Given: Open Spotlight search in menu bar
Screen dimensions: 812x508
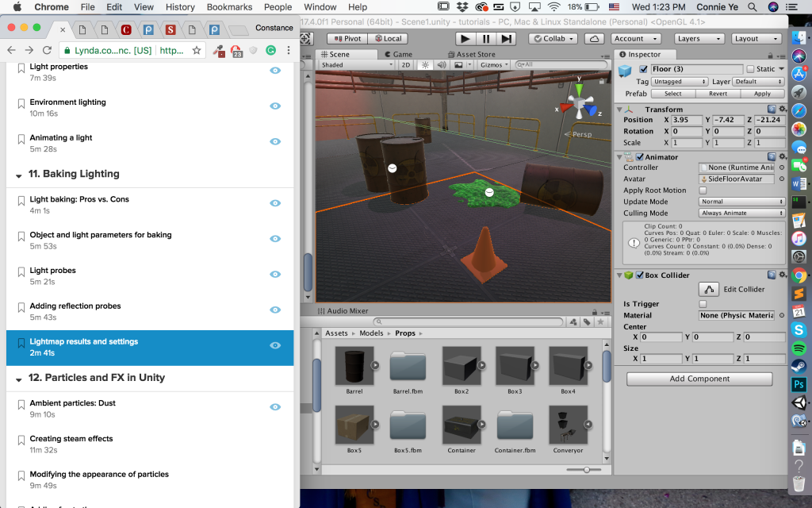Looking at the screenshot, I should point(753,6).
